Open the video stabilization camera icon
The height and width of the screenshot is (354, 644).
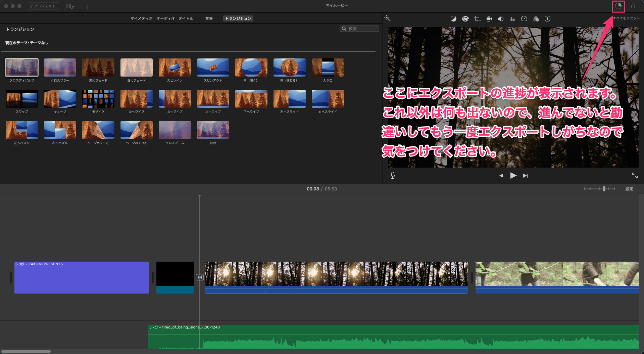pyautogui.click(x=489, y=19)
